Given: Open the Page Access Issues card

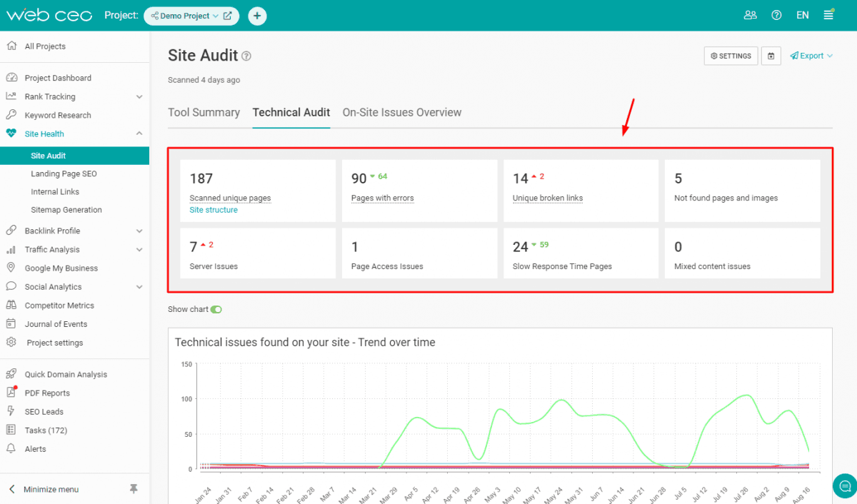Looking at the screenshot, I should tap(420, 253).
